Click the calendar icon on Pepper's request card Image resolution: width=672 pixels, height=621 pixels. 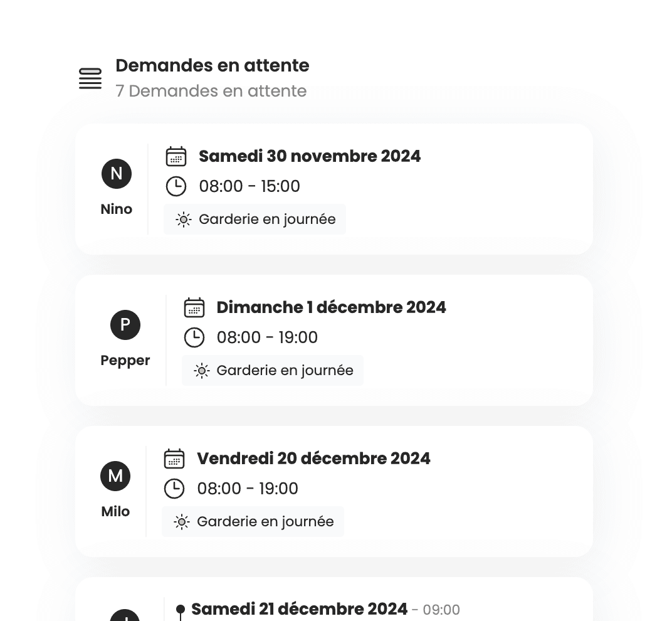[194, 307]
